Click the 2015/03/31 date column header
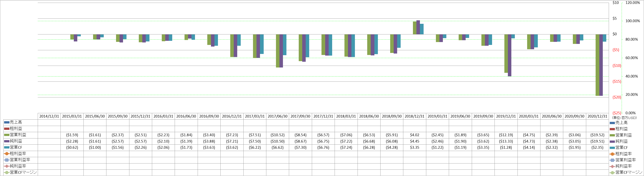This screenshot has height=176, width=644. coord(72,116)
